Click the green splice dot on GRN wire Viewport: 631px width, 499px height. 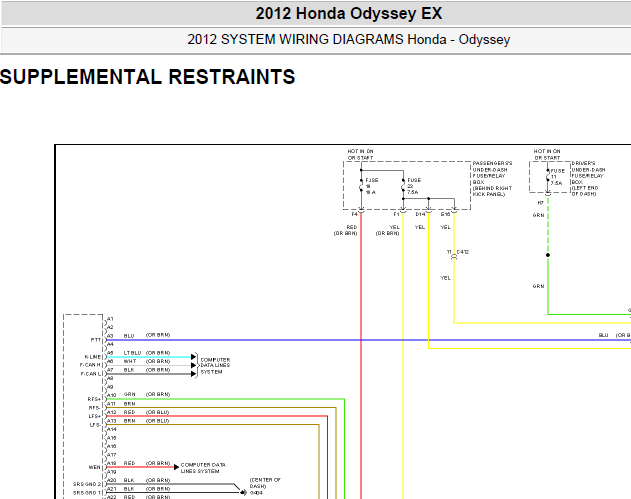pyautogui.click(x=548, y=255)
